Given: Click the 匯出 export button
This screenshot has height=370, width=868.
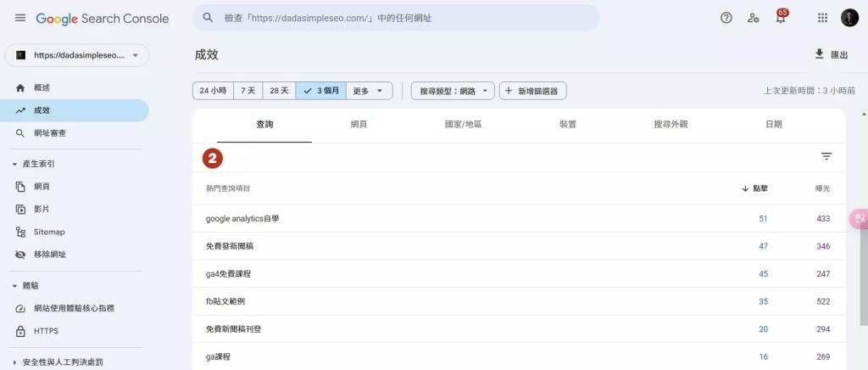Looking at the screenshot, I should (832, 54).
